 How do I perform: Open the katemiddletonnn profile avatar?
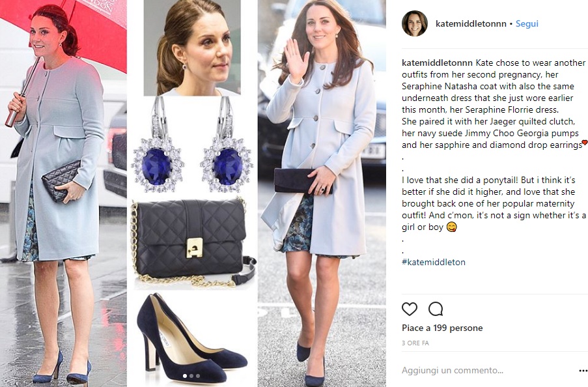click(414, 23)
